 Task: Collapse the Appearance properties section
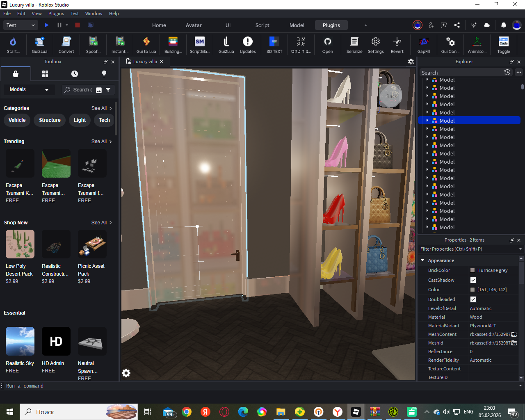tap(423, 260)
